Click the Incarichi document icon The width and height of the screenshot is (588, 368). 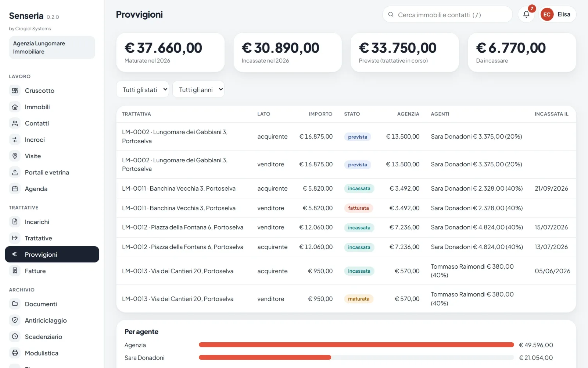tap(15, 222)
